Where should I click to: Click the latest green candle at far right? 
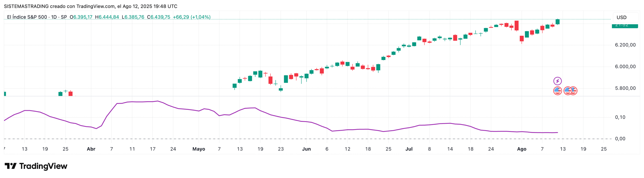coord(557,22)
